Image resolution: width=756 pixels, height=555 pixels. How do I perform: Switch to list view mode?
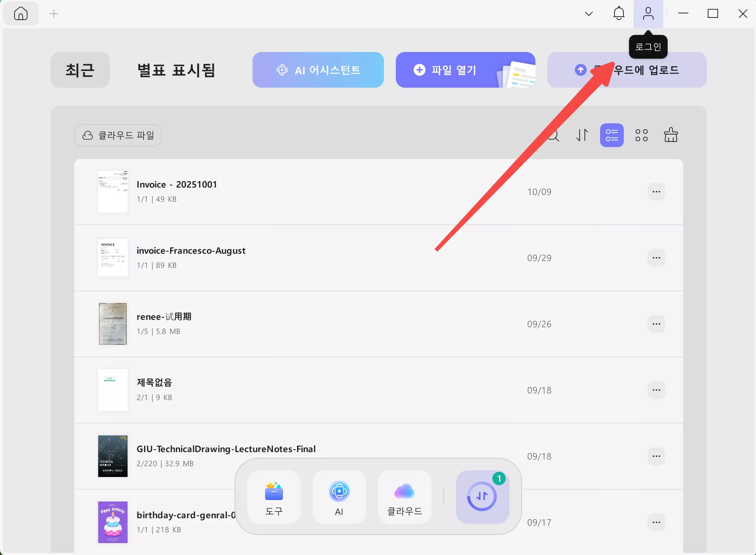612,135
